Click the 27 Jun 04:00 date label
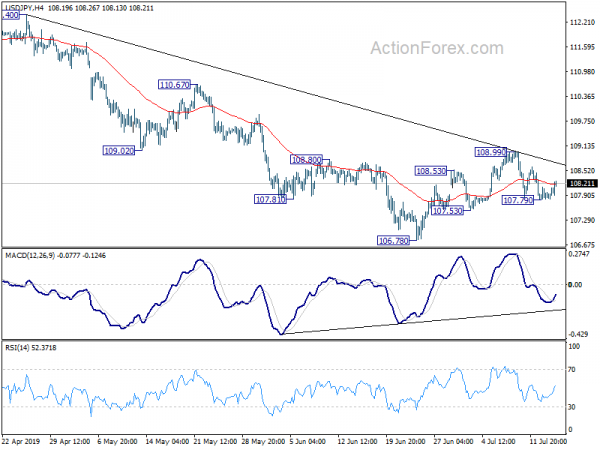 [453, 441]
